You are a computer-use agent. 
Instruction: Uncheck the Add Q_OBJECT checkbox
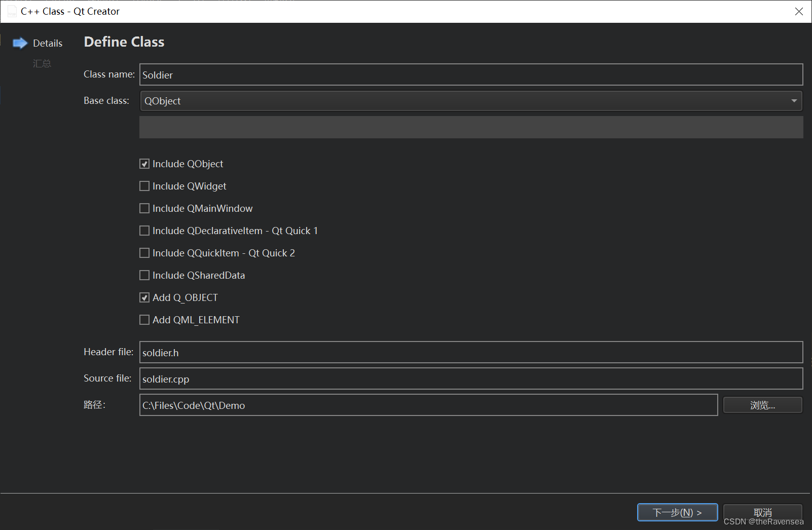(144, 297)
